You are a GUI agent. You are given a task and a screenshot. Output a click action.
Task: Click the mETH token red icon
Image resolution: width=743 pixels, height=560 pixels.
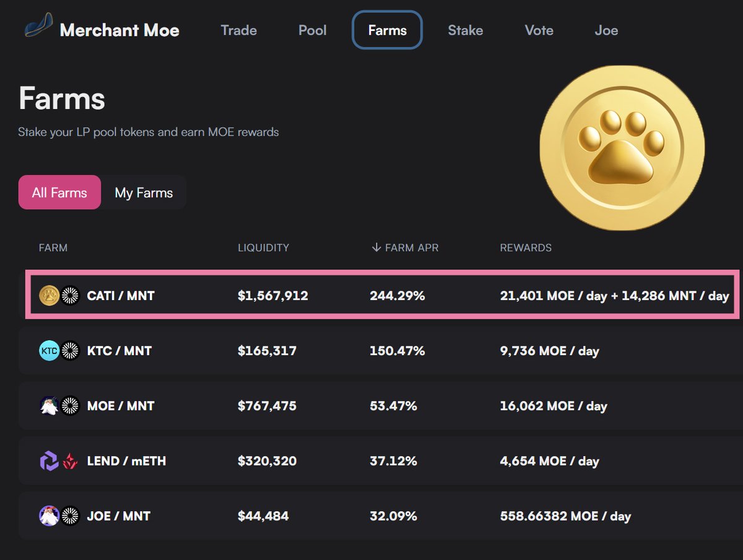(x=70, y=461)
